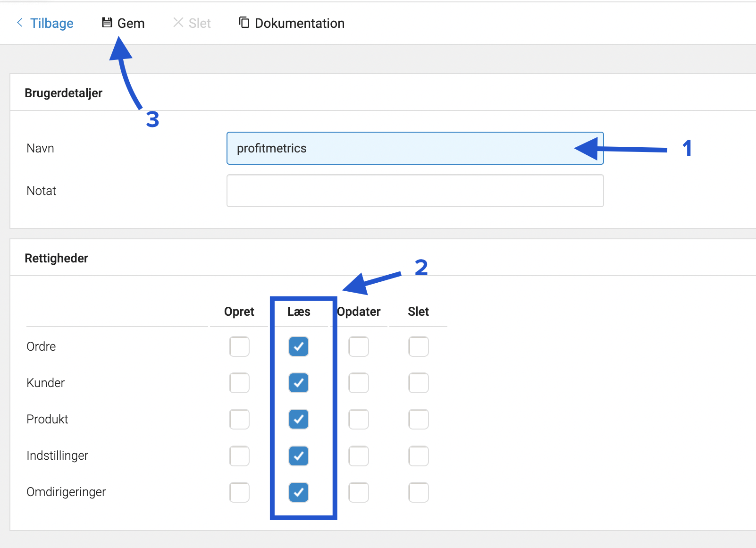The image size is (756, 548).
Task: Click the Kunder row label
Action: (45, 383)
